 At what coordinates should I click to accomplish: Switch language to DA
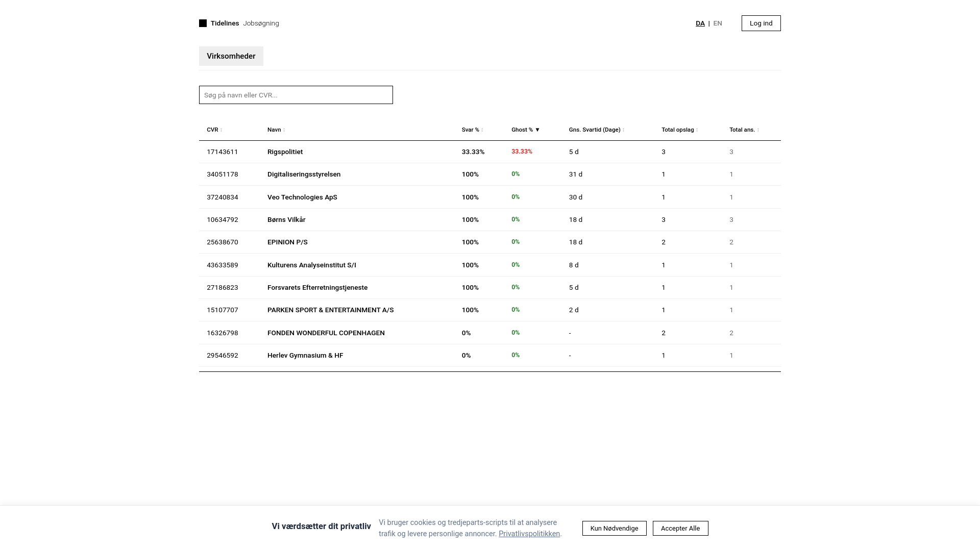[x=700, y=23]
